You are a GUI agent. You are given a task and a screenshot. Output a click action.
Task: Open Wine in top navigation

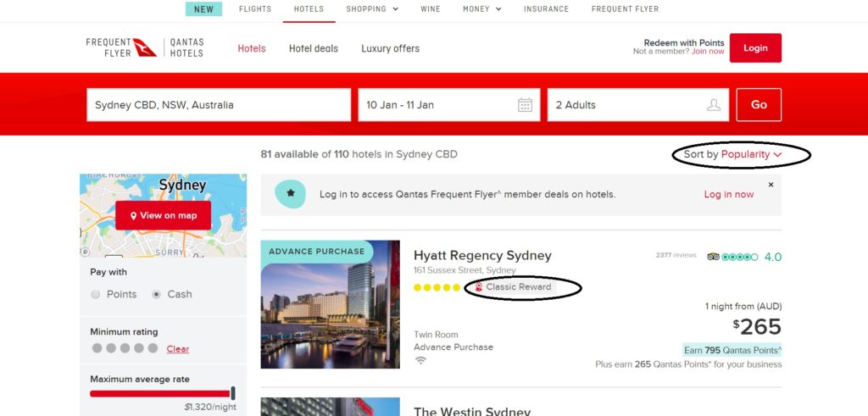pos(431,8)
